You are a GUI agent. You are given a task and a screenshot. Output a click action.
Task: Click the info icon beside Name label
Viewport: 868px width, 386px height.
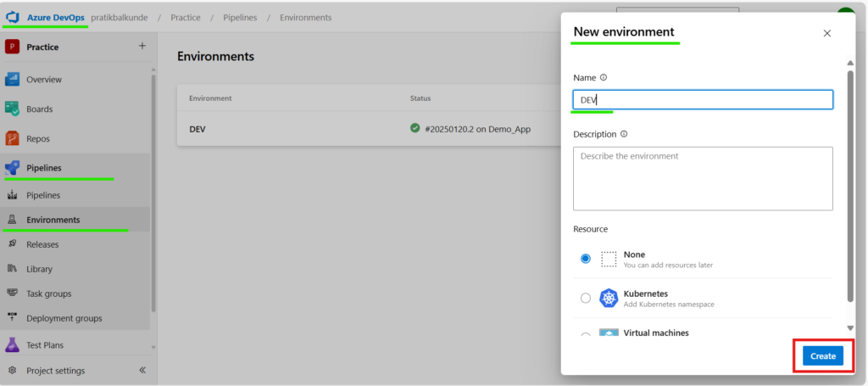(x=604, y=77)
